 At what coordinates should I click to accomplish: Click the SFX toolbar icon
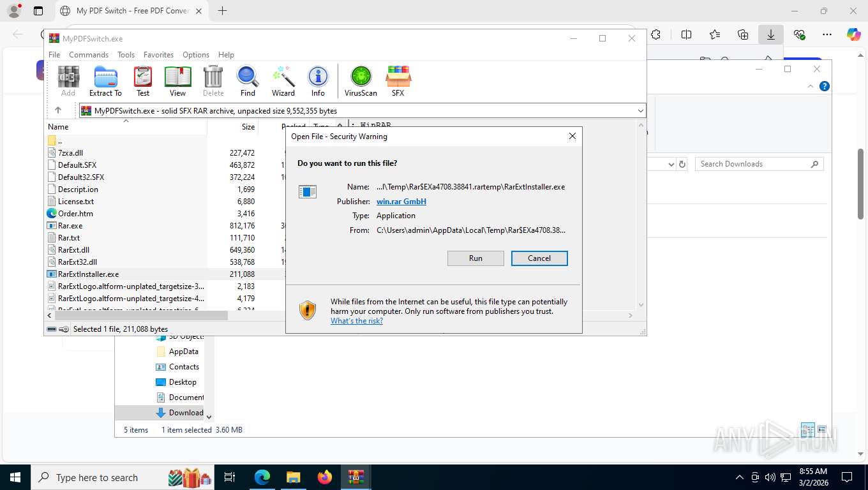click(398, 81)
